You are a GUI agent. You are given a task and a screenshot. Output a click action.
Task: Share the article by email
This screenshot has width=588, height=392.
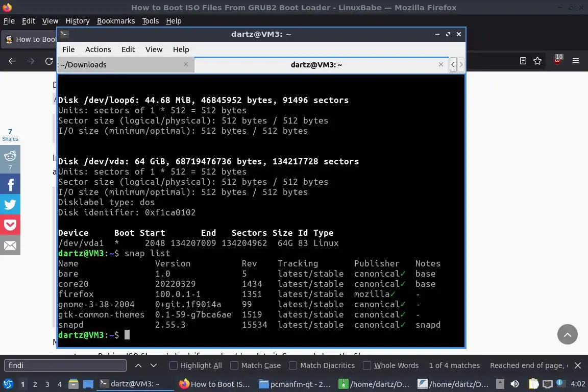(10, 246)
